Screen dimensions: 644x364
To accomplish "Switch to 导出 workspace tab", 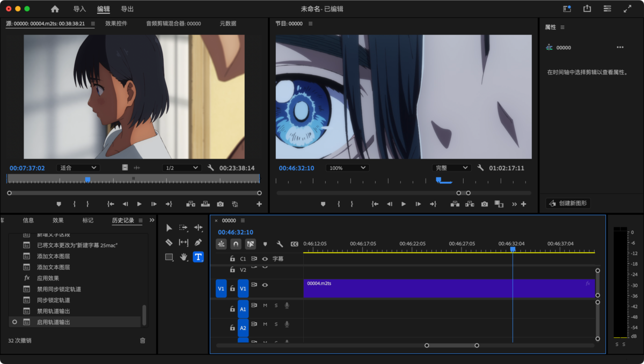I will click(x=127, y=9).
